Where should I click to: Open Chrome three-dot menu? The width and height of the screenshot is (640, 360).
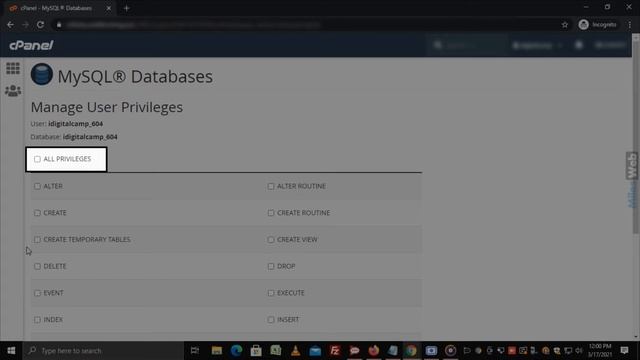click(x=630, y=25)
